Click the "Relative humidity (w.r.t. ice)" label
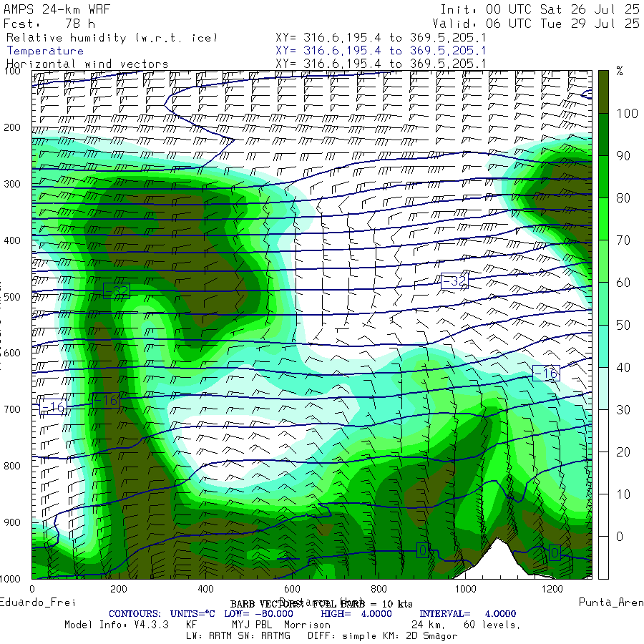Image resolution: width=644 pixels, height=644 pixels. point(112,38)
